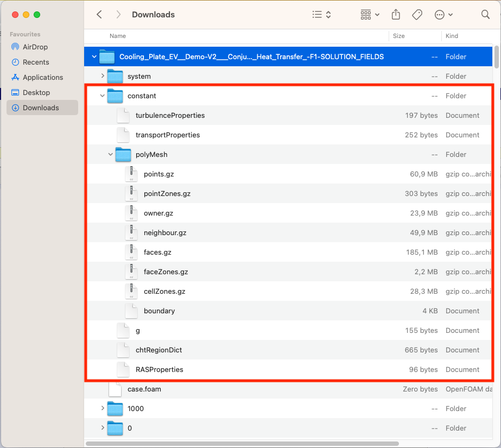Open the group-by grid dropdown

pyautogui.click(x=370, y=14)
